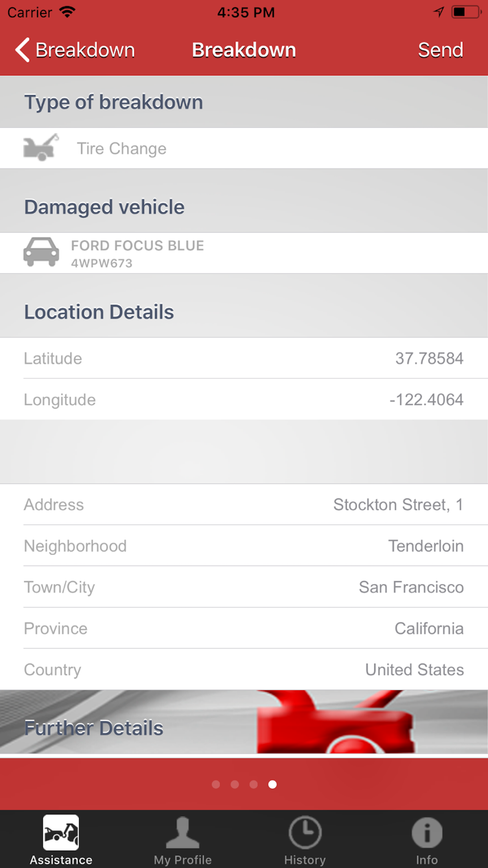
Task: Open the Assistance tab icon
Action: (x=61, y=833)
